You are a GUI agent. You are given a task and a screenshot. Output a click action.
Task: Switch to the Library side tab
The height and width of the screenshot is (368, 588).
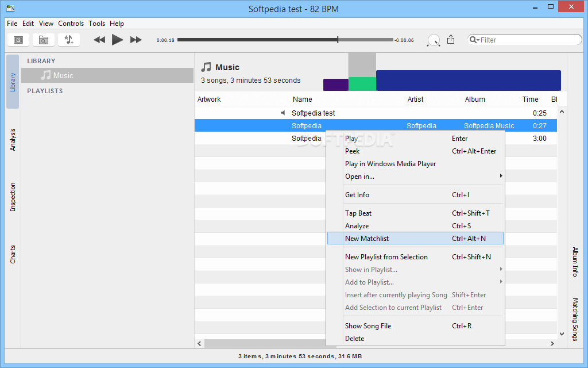tap(13, 82)
